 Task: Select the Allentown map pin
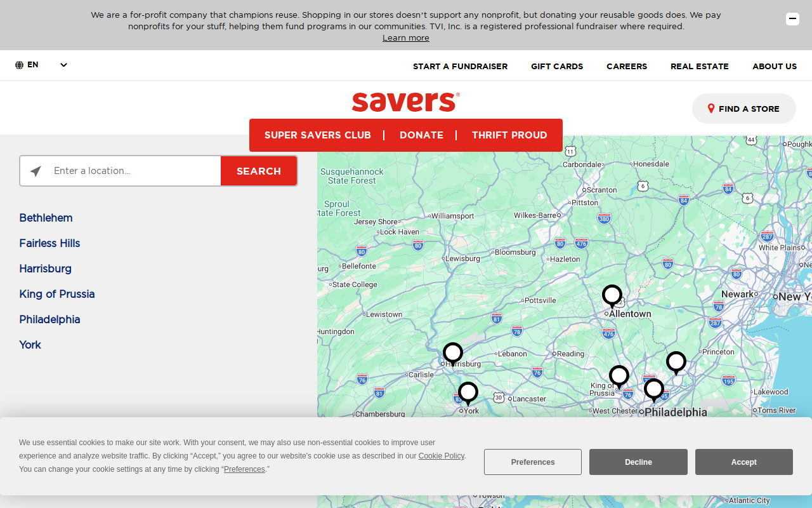pos(612,296)
